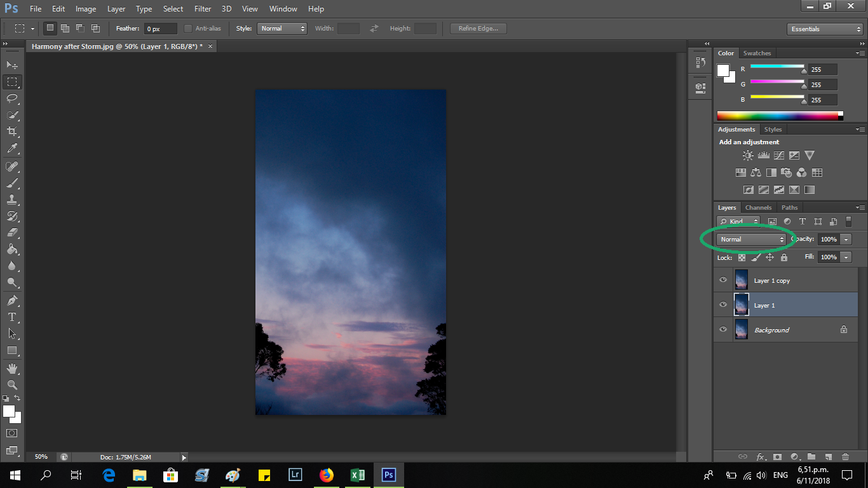The image size is (868, 488).
Task: Create a new layer with the page icon
Action: point(828,457)
